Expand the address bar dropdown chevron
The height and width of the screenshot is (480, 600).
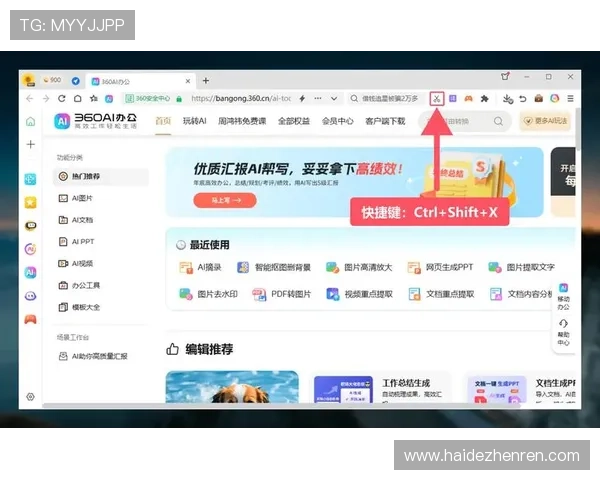tap(334, 99)
